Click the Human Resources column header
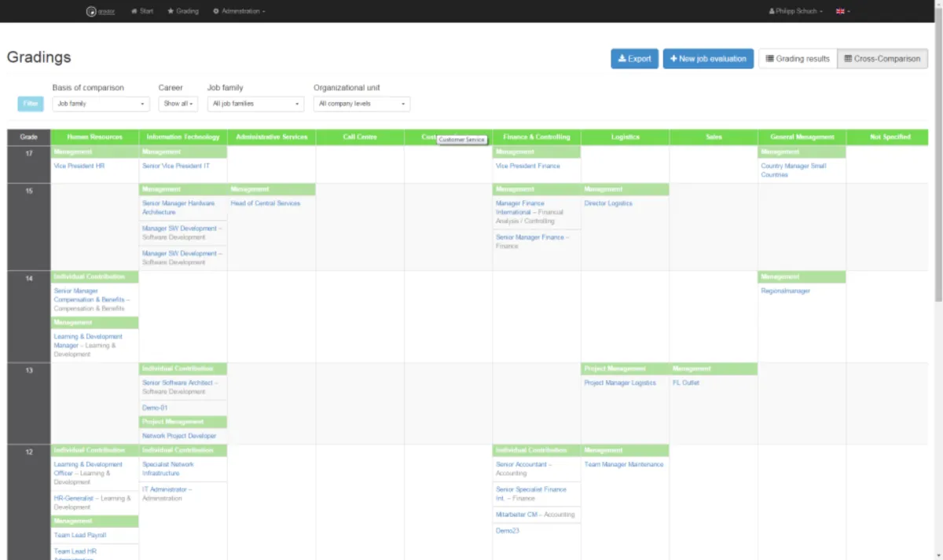 94,137
